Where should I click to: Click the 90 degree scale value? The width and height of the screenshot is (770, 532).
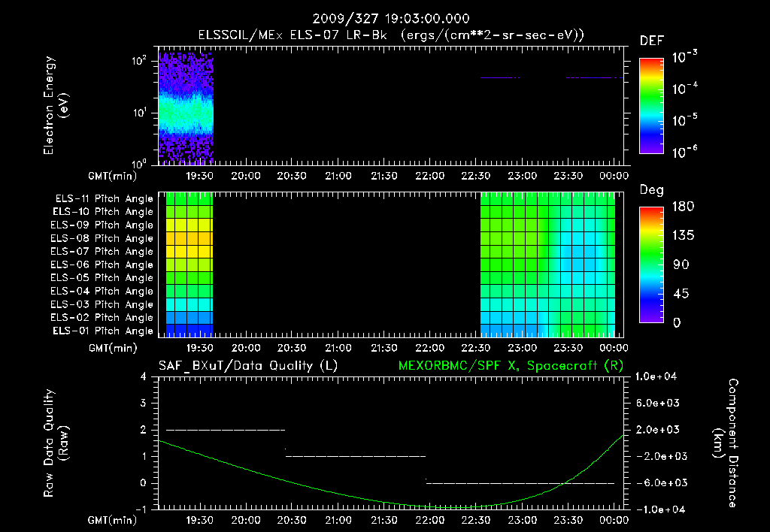click(x=681, y=264)
